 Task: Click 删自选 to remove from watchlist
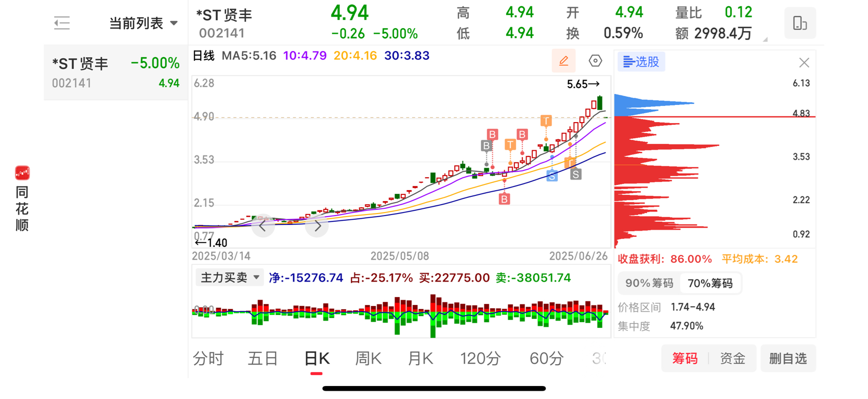(788, 358)
